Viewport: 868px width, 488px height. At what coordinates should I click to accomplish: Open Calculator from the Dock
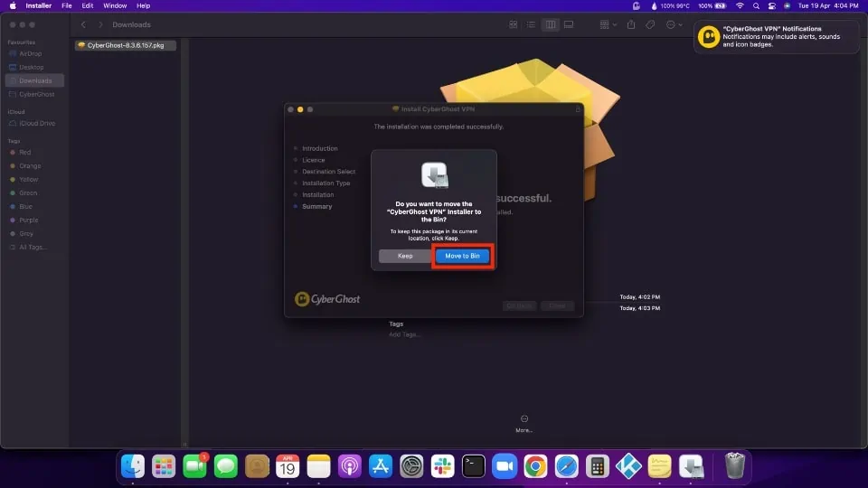tap(598, 466)
